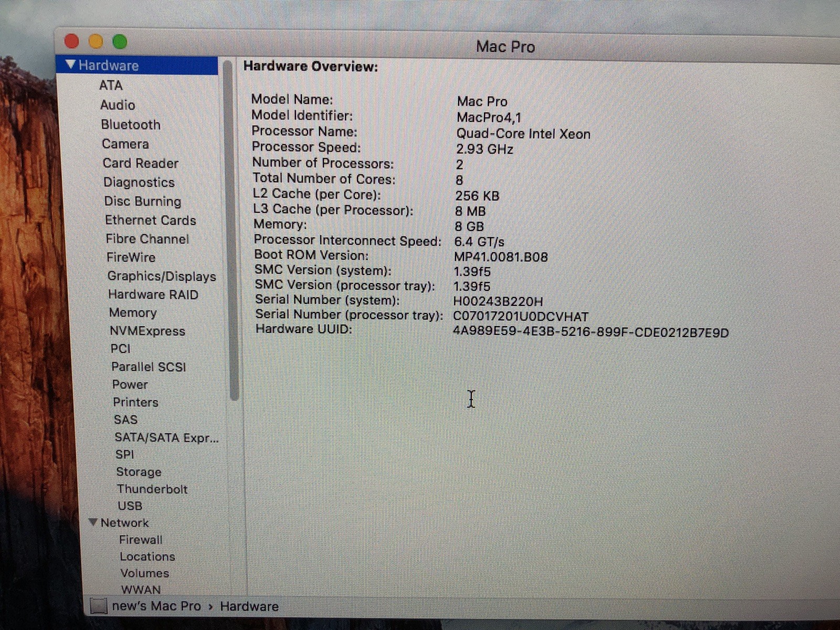
Task: Click the "6.4 GT/s" interconnect speed value
Action: tap(479, 242)
